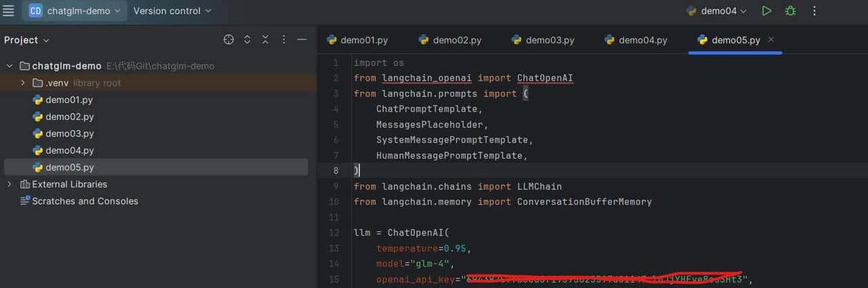868x288 pixels.
Task: Click the langchain_openai module name
Action: [x=427, y=78]
